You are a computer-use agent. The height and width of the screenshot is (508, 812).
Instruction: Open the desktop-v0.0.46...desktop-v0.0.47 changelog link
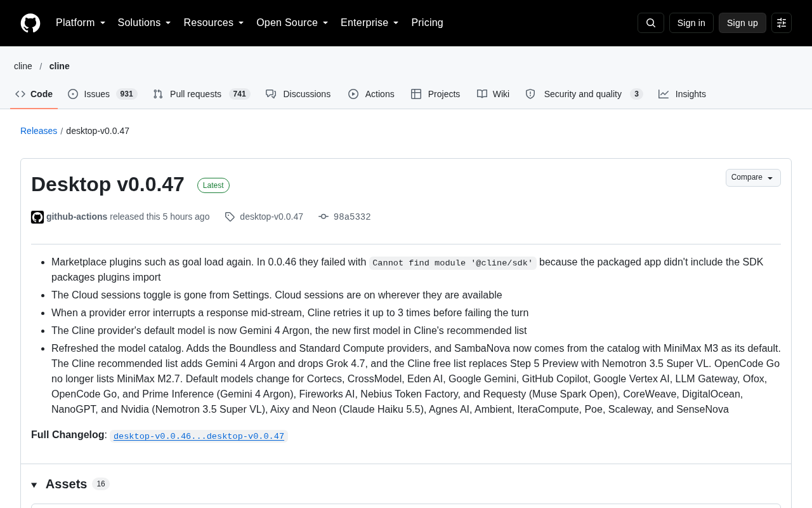tap(199, 436)
